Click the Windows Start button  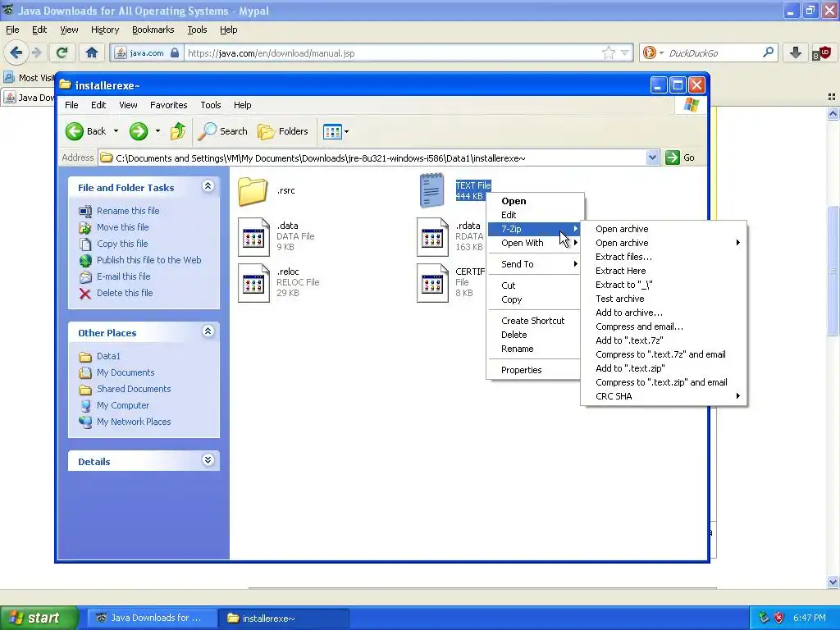coord(39,619)
